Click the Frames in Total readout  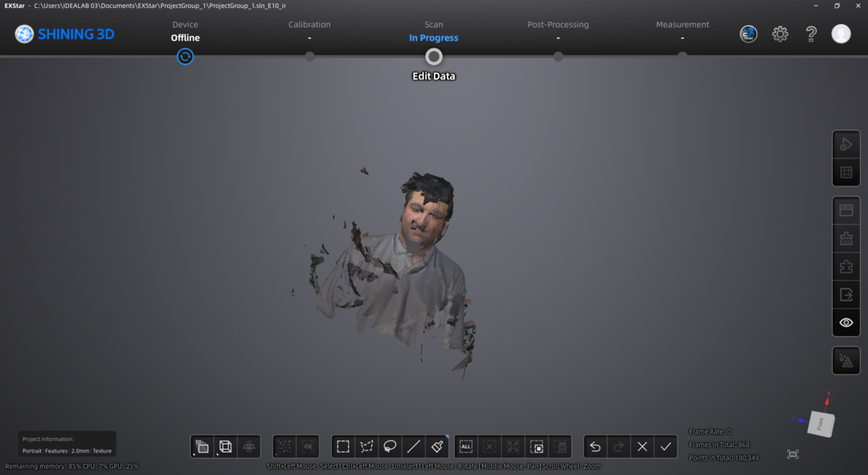719,444
